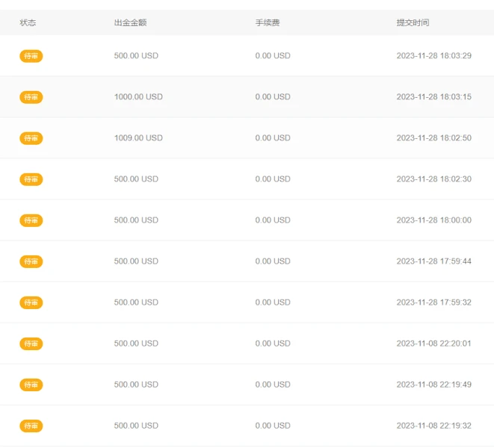Select the 1000.00 USD amount cell
Viewport: 494px width, 448px height.
138,96
